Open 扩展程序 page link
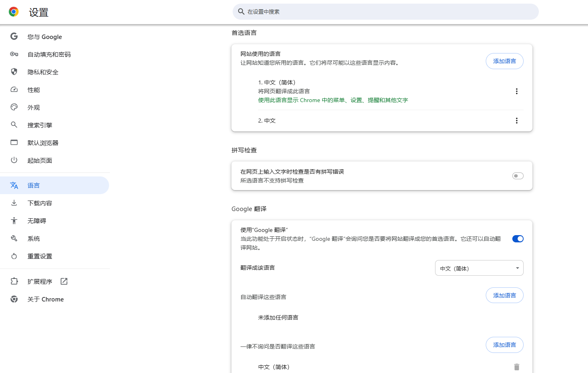This screenshot has width=588, height=373. pyautogui.click(x=55, y=281)
